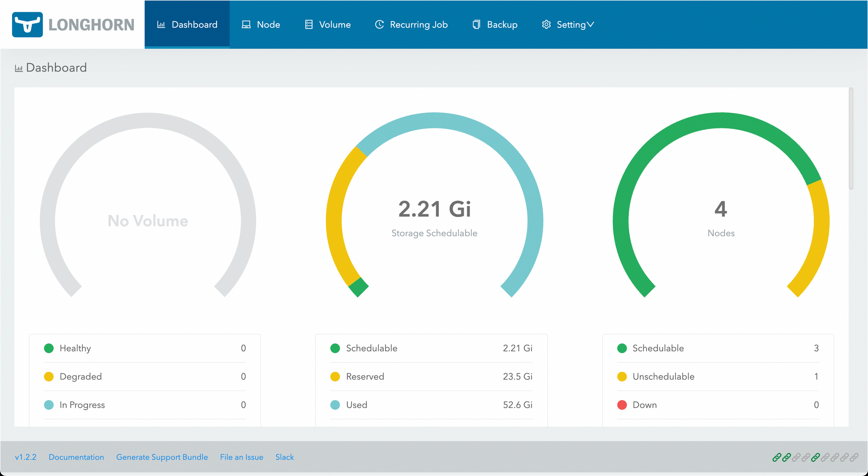Open the Documentation link
Image resolution: width=868 pixels, height=476 pixels.
[x=76, y=457]
